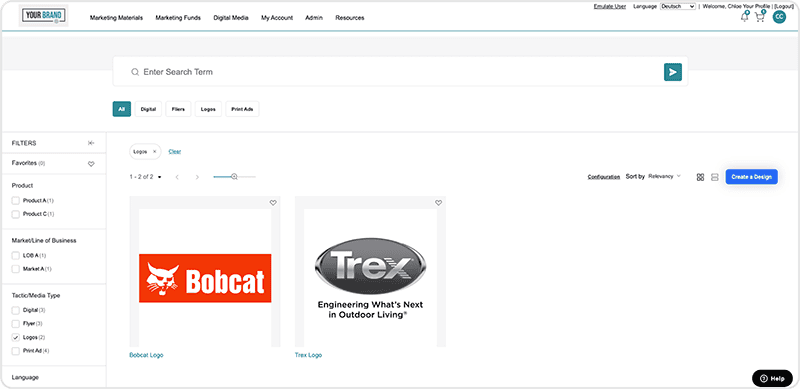Check the Product C filter

pyautogui.click(x=15, y=214)
